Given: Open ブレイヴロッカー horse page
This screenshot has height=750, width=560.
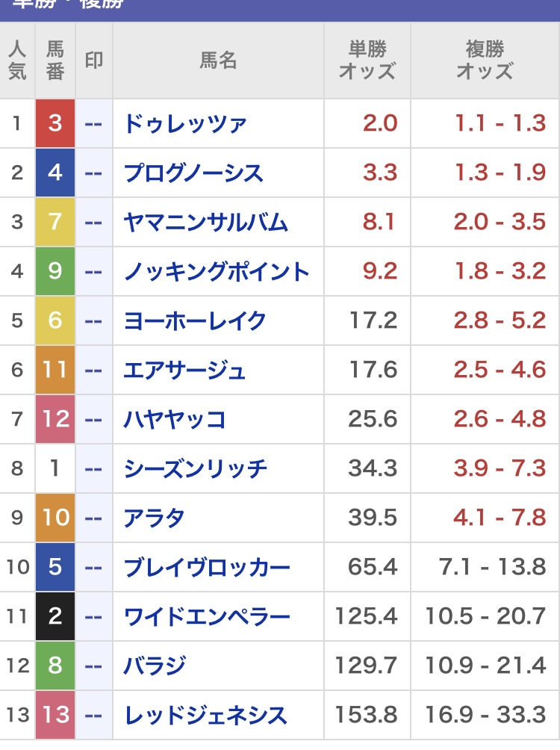Looking at the screenshot, I should (x=206, y=567).
